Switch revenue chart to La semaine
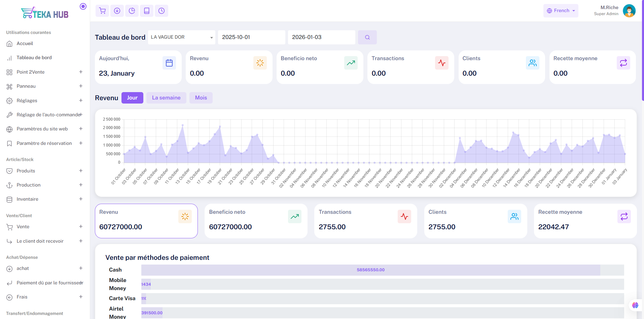The image size is (644, 319). [x=166, y=98]
